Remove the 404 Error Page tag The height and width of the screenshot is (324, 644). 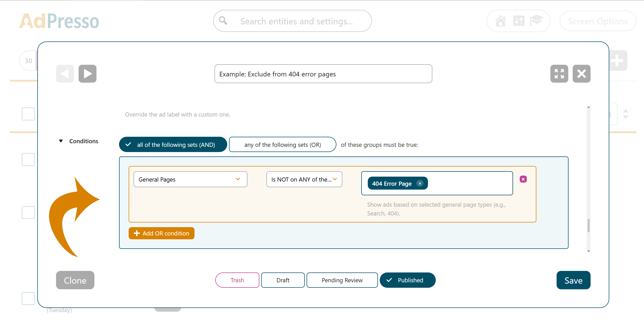420,183
